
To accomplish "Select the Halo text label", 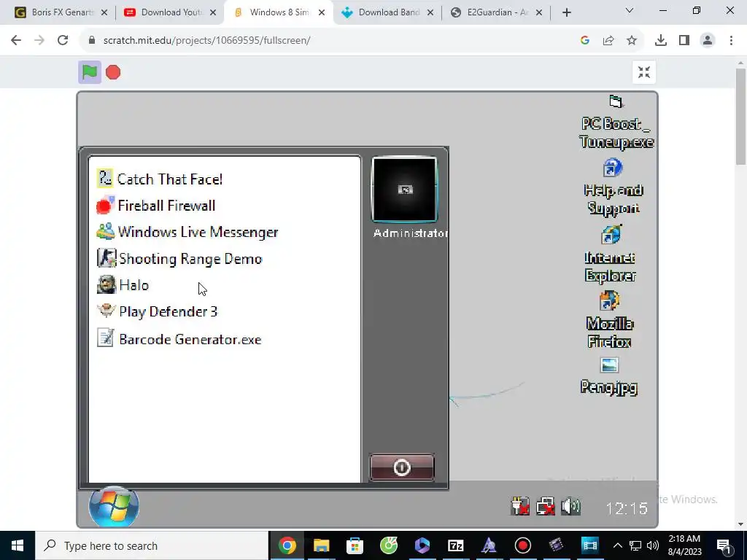I will click(x=134, y=285).
